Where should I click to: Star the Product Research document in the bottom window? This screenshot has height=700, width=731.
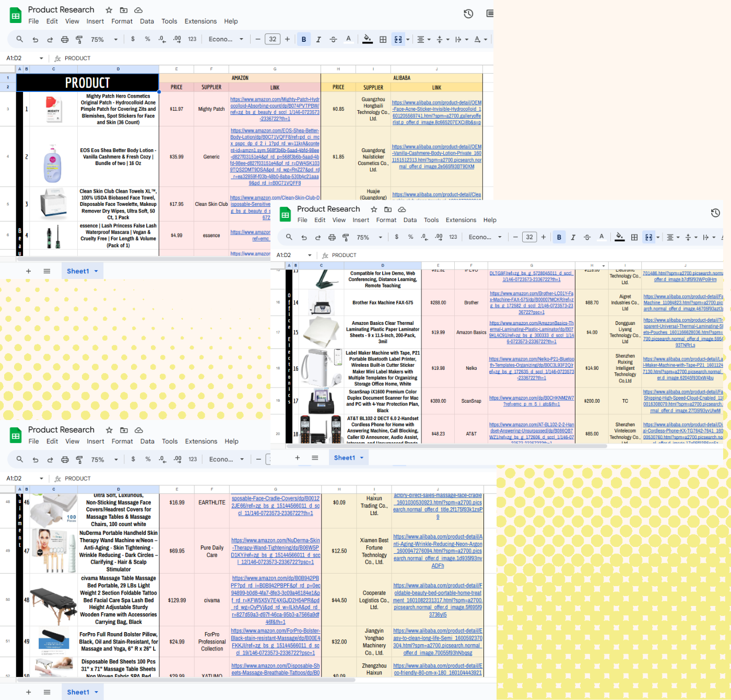coord(109,430)
